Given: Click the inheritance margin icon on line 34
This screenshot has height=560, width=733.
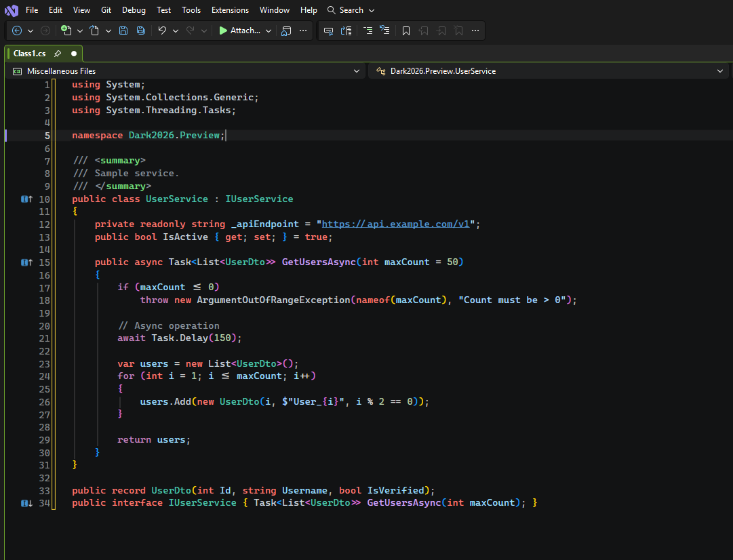Looking at the screenshot, I should click(x=26, y=504).
